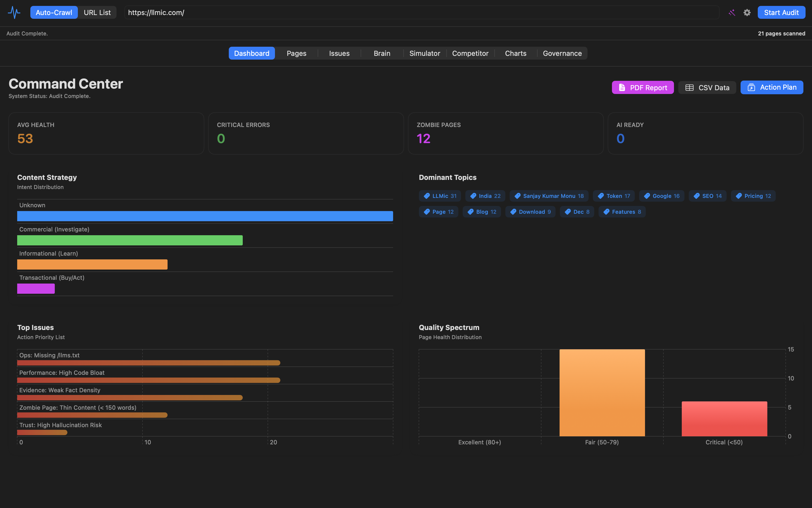Click the LLMic topic tag icon
The width and height of the screenshot is (812, 508).
427,196
